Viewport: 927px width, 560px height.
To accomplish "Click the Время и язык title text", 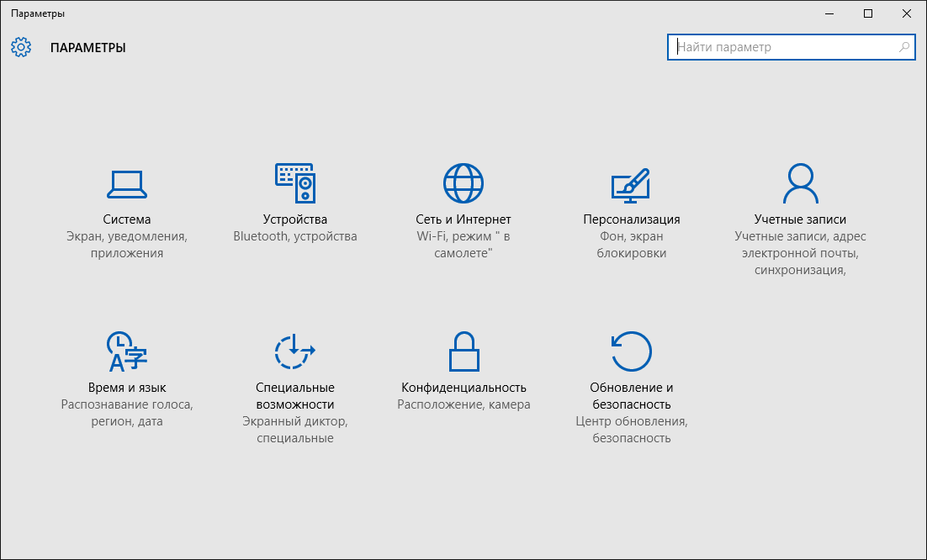I will tap(127, 388).
